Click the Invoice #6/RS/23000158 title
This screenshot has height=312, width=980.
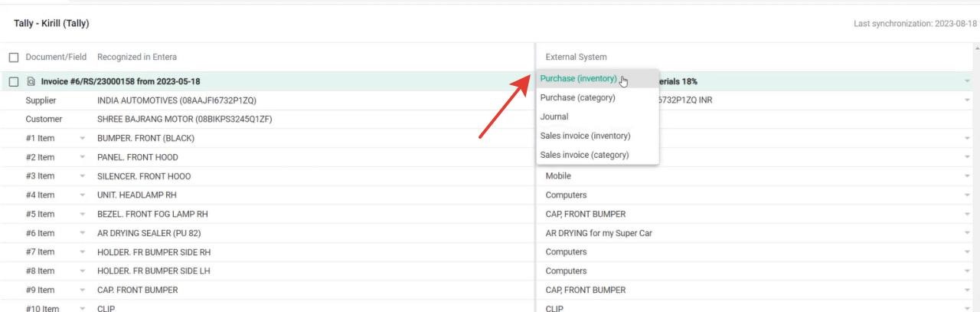click(120, 81)
